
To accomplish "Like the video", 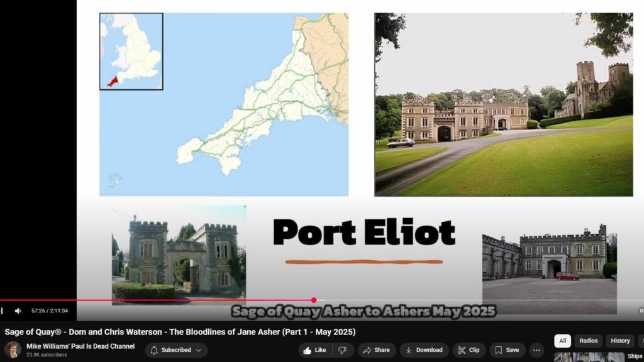I will 314,350.
